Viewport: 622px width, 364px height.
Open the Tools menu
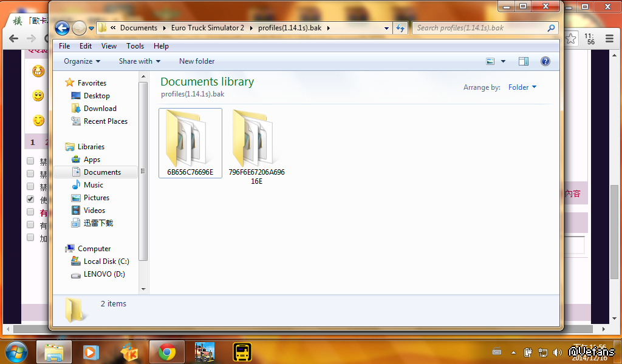pos(135,46)
